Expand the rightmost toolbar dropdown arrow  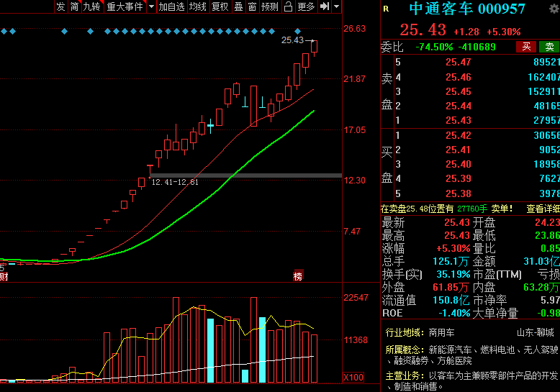pos(336,6)
